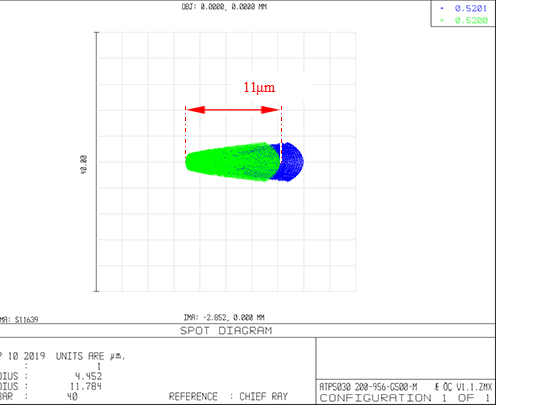Click the CONFIGURATION 1 OF 1 label
This screenshot has height=406, width=540.
pyautogui.click(x=405, y=398)
